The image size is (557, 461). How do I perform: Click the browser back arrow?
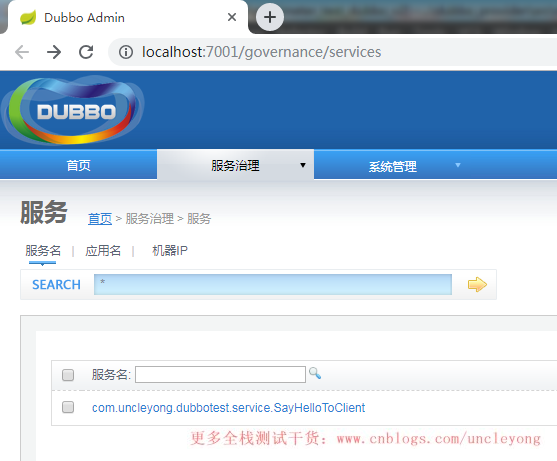22,52
